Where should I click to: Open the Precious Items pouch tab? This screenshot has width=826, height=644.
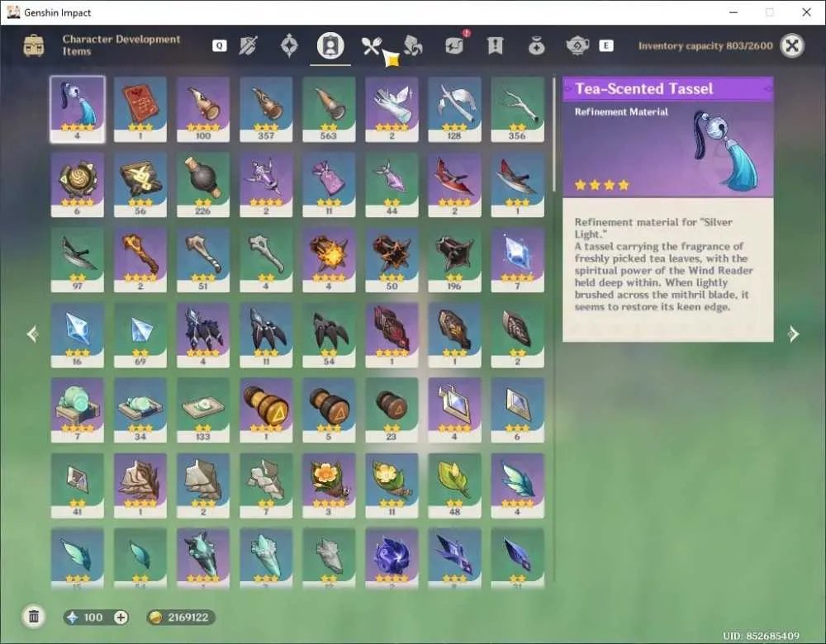(536, 46)
